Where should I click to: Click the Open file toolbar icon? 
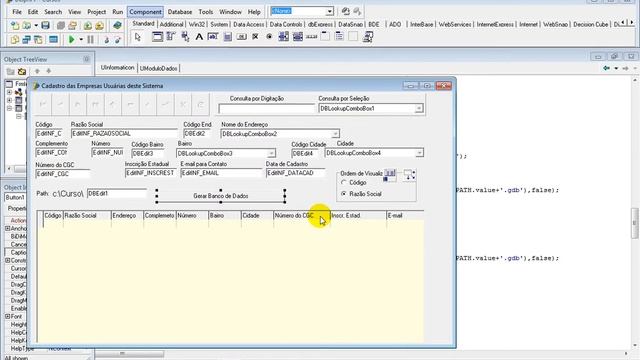pos(27,26)
